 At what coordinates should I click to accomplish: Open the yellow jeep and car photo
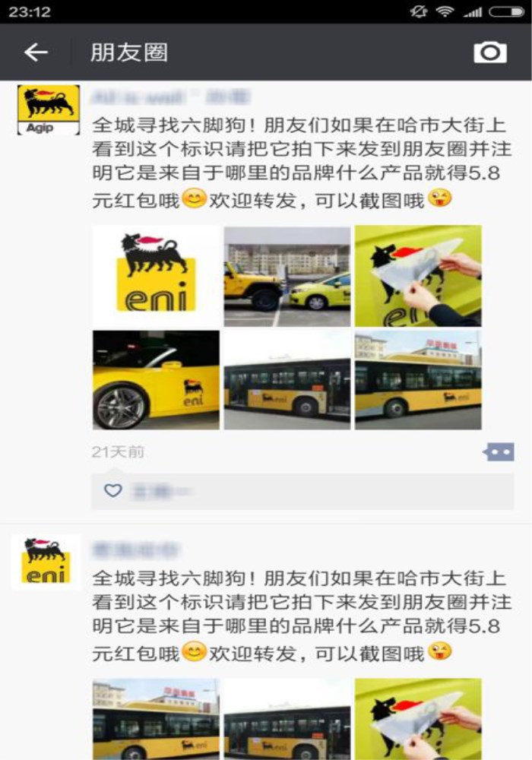tap(287, 277)
